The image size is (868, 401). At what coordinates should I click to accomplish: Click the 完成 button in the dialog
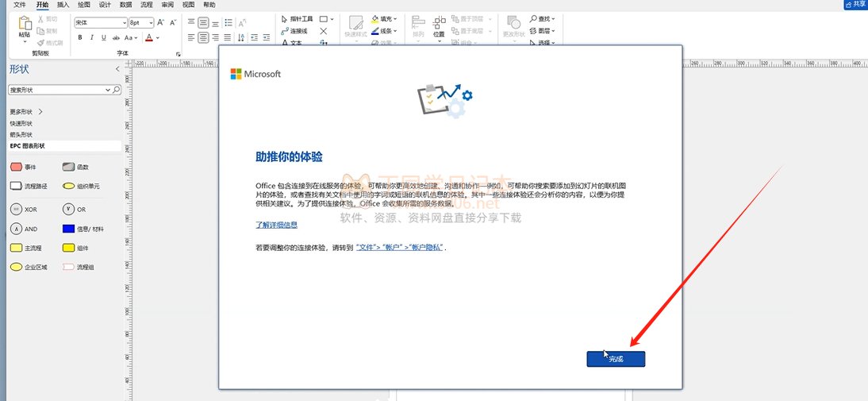tap(616, 360)
